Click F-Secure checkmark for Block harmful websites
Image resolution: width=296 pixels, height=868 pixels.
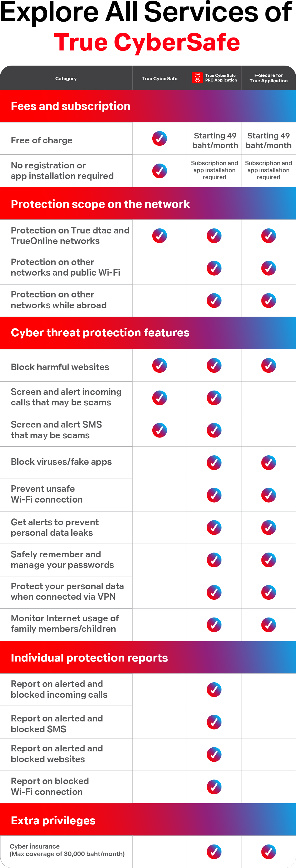tap(268, 365)
